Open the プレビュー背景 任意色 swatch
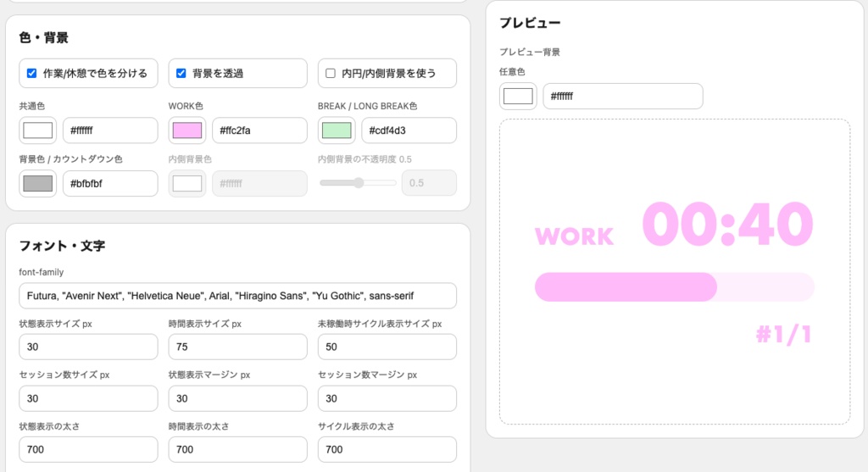Viewport: 868px width, 472px height. click(x=518, y=97)
